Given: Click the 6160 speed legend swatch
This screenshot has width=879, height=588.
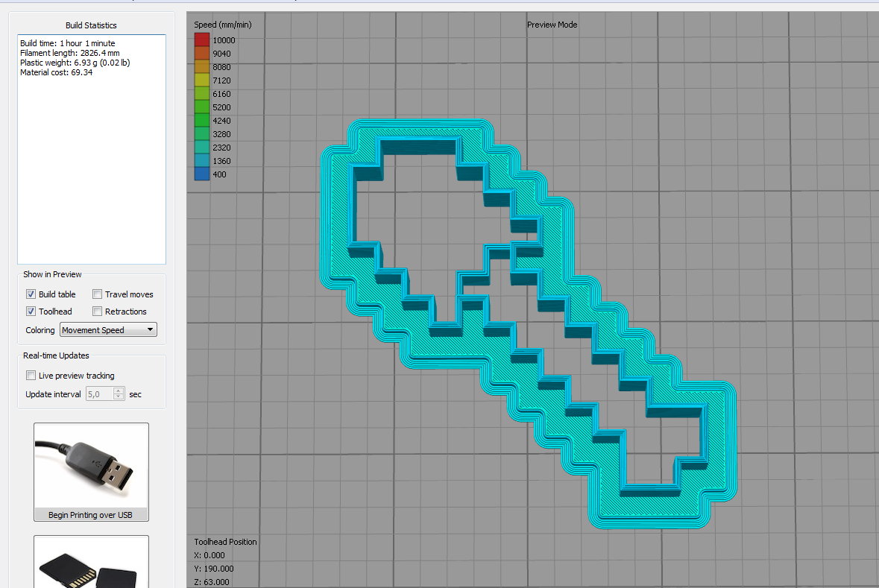Looking at the screenshot, I should point(202,94).
